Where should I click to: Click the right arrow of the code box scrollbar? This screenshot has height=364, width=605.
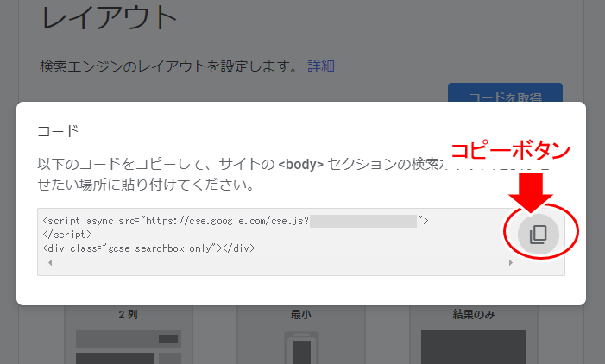tap(510, 262)
